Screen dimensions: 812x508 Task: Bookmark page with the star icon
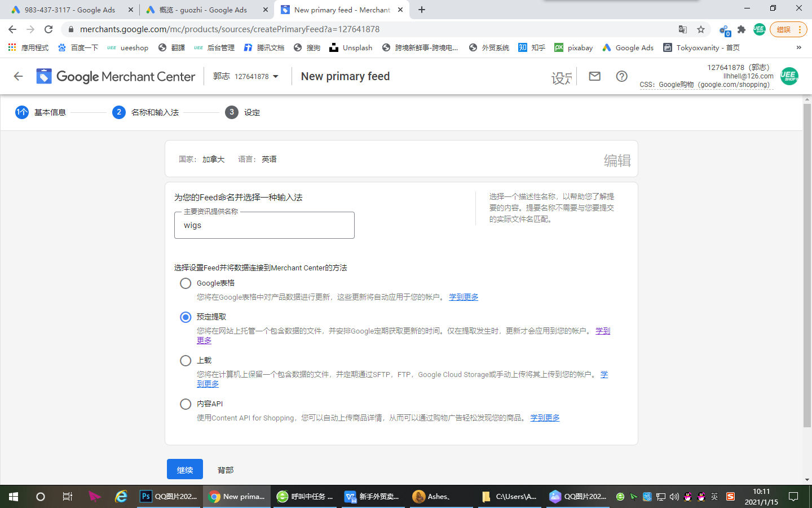tap(701, 29)
